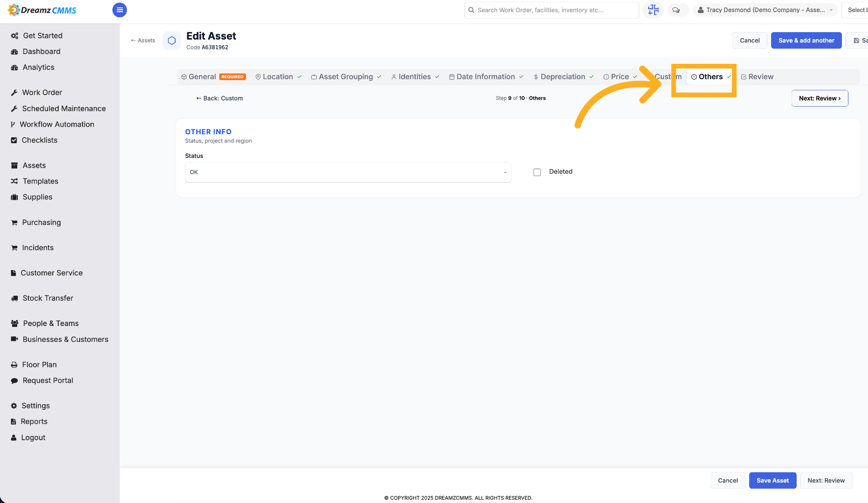Switch to the Identities tab
The image size is (868, 503).
(x=415, y=77)
